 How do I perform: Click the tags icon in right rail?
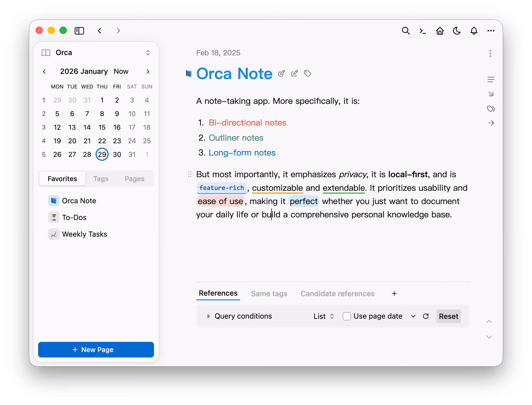pyautogui.click(x=491, y=109)
